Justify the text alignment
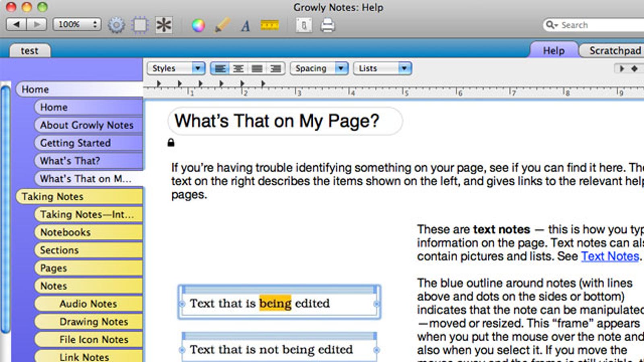This screenshot has height=362, width=644. [x=257, y=68]
